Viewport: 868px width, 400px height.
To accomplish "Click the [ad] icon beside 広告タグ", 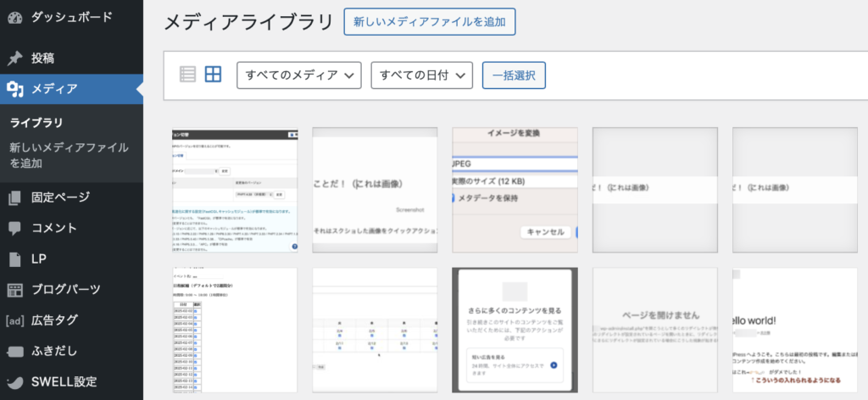I will (x=14, y=320).
